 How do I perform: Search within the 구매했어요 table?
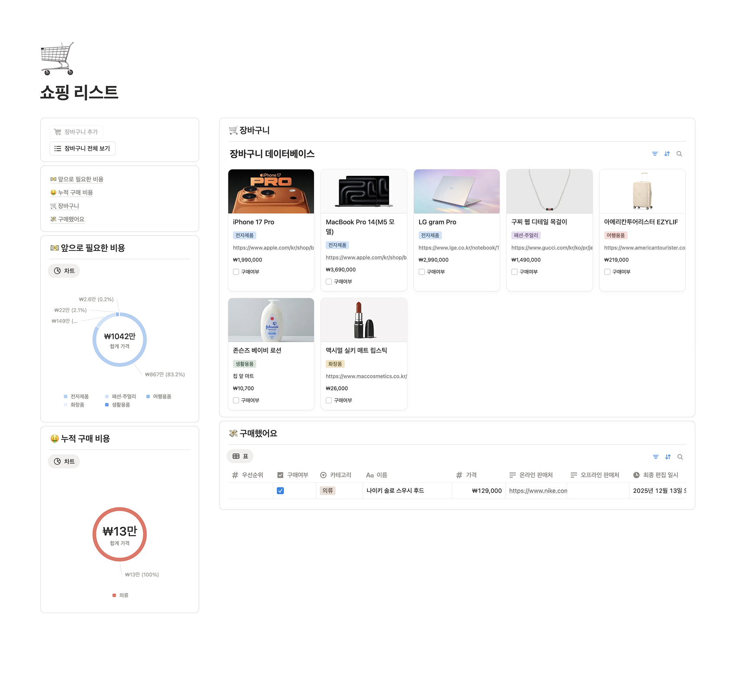[680, 457]
